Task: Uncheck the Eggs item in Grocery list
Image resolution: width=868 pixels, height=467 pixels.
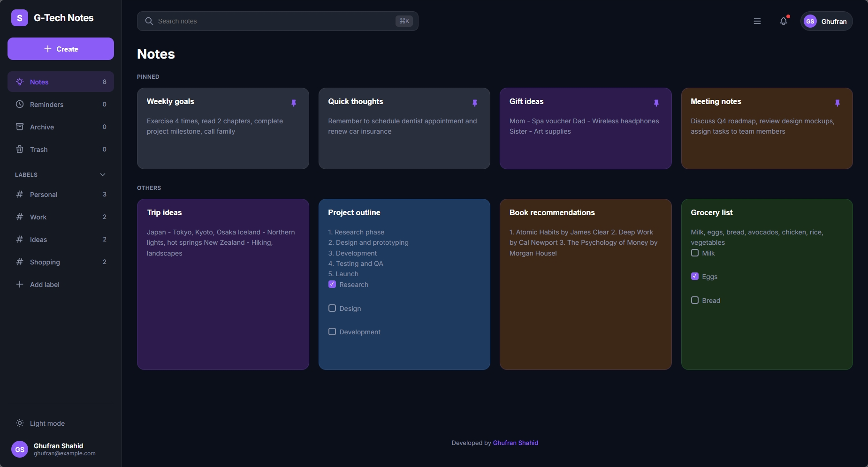Action: 695,276
